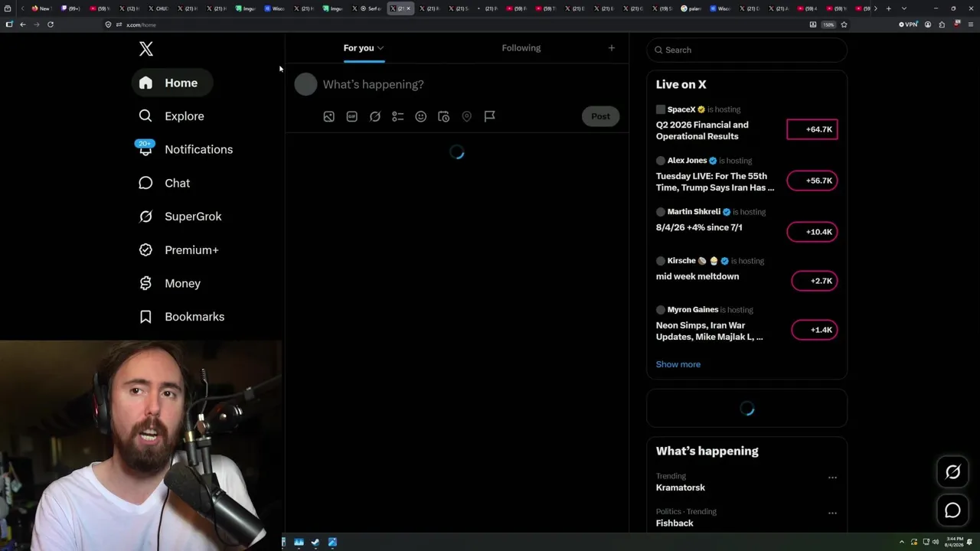
Task: Click the X logo in the sidebar
Action: (146, 49)
